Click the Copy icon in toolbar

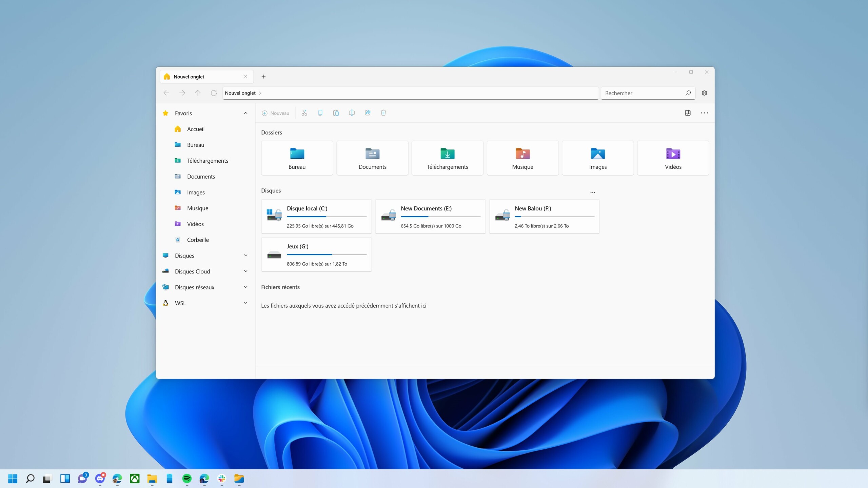pos(320,113)
